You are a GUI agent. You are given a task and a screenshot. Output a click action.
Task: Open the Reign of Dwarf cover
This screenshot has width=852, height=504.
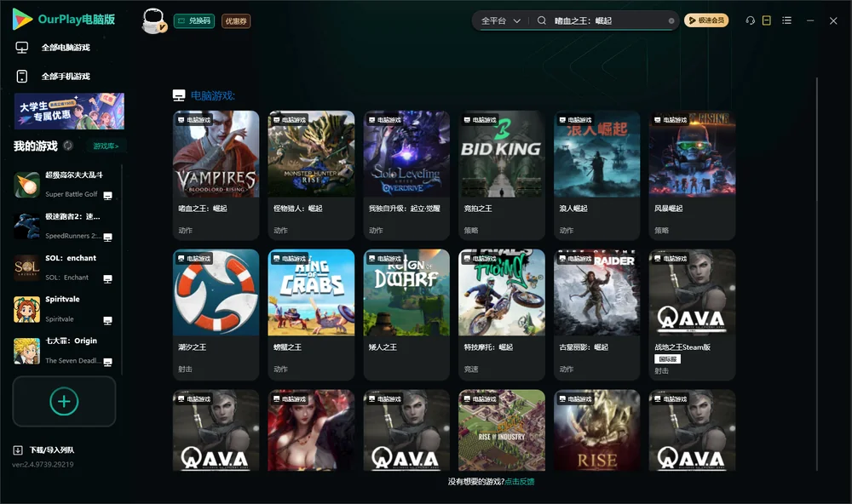[x=406, y=293]
